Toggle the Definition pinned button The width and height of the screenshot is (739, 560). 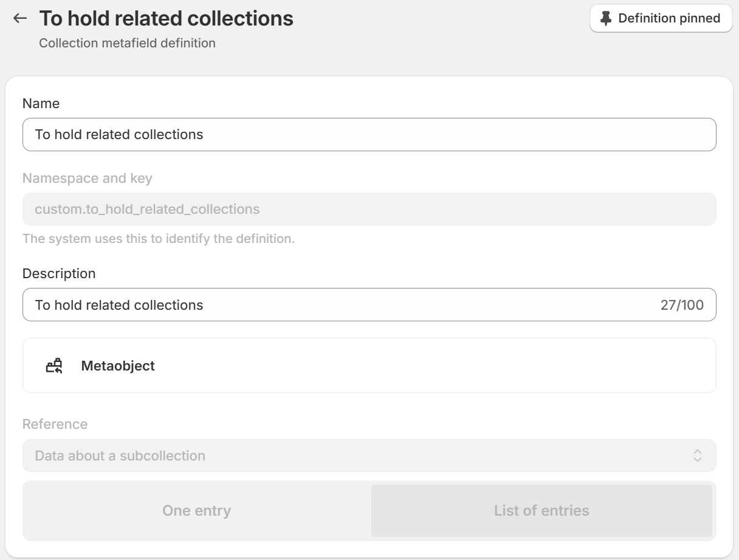tap(661, 18)
